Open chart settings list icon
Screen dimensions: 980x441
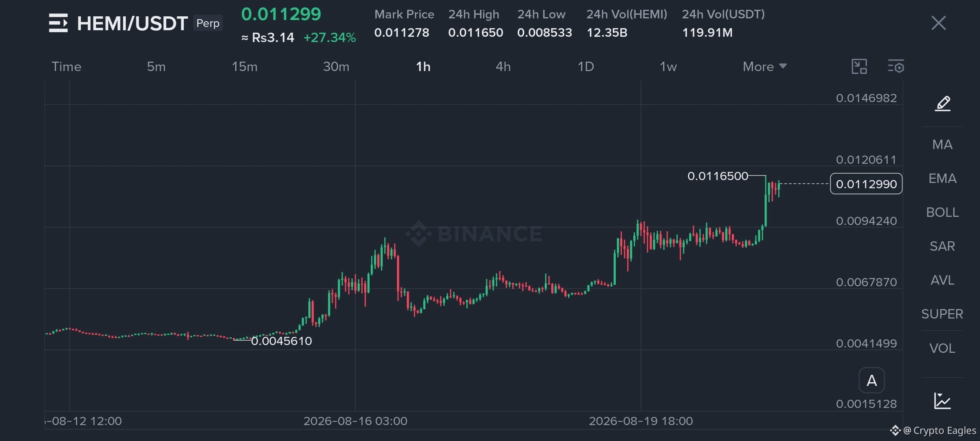(x=896, y=67)
